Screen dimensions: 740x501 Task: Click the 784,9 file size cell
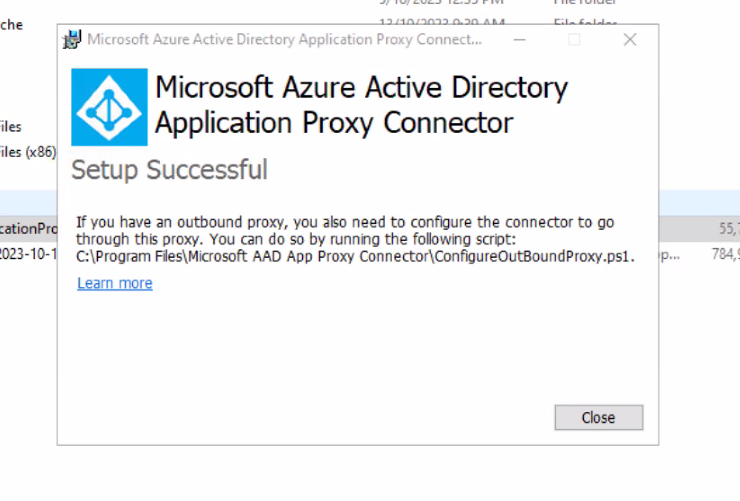click(x=723, y=254)
